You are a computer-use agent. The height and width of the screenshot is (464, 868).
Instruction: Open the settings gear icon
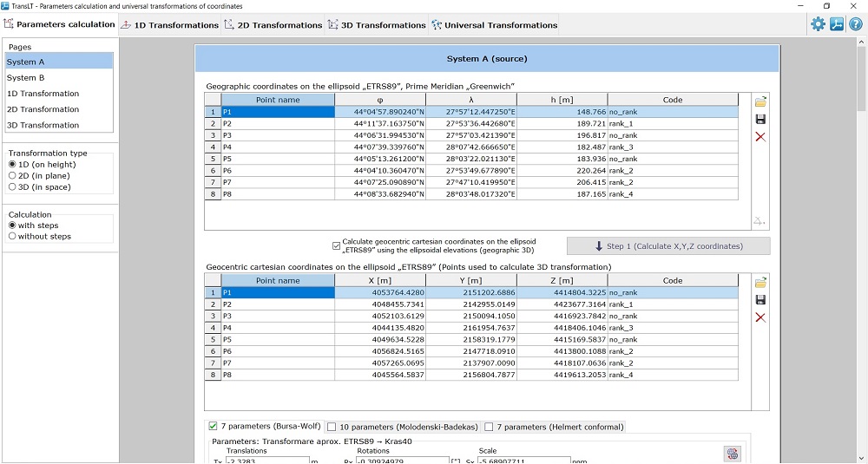click(x=818, y=24)
